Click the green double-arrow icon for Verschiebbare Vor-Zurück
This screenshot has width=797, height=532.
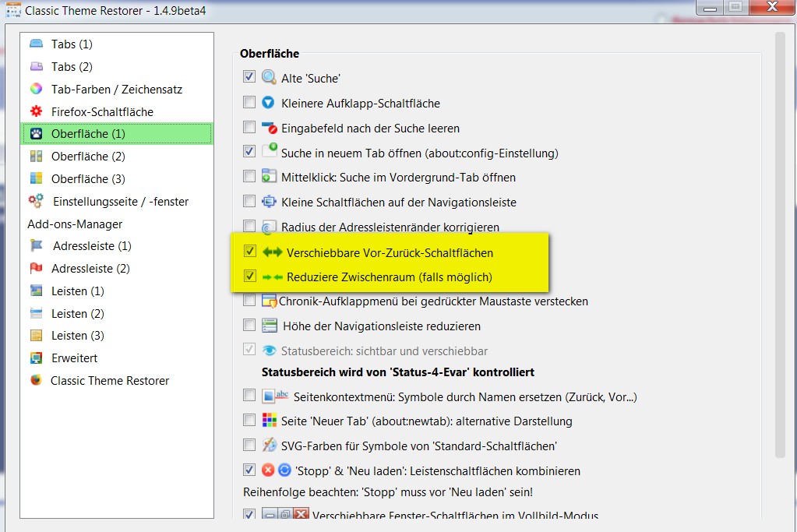point(273,252)
